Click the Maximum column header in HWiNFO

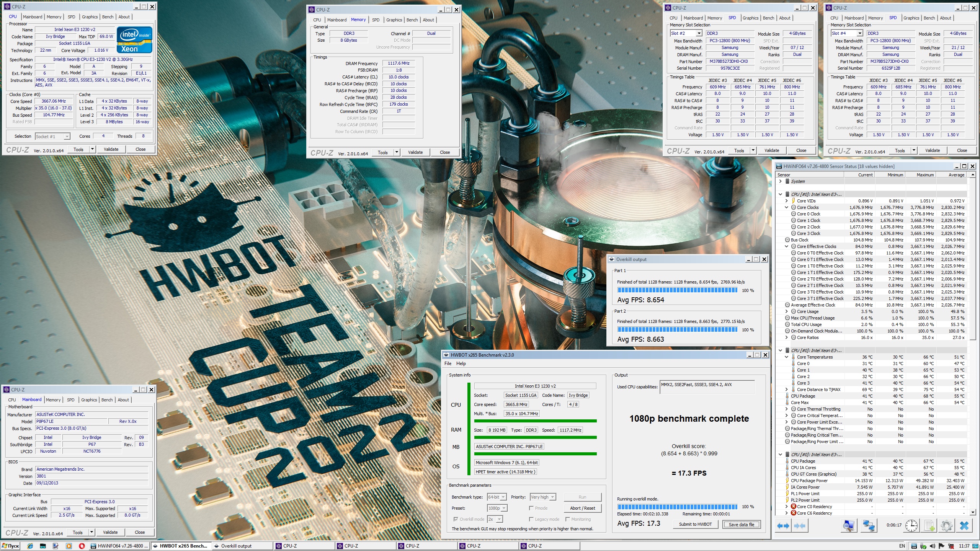pyautogui.click(x=920, y=175)
